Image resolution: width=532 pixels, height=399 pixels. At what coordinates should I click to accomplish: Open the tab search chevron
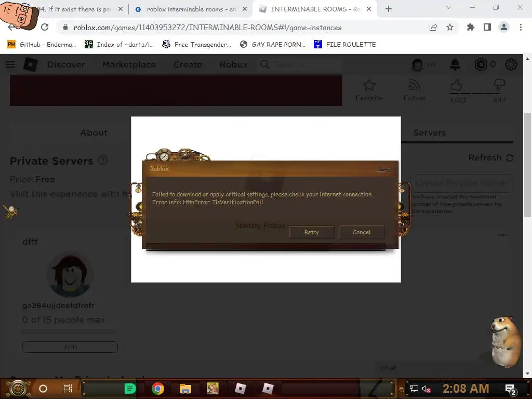click(x=448, y=7)
